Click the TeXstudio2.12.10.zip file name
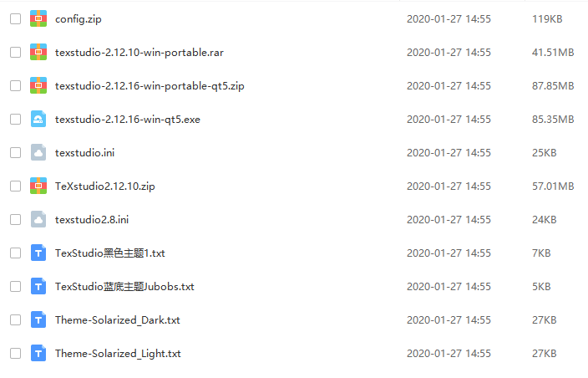The image size is (588, 378). (x=105, y=186)
